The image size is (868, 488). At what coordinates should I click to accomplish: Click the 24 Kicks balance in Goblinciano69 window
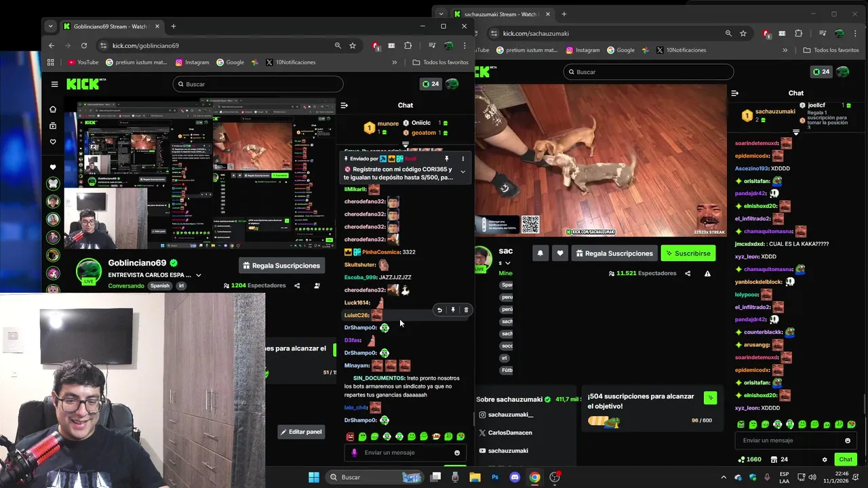(x=430, y=84)
